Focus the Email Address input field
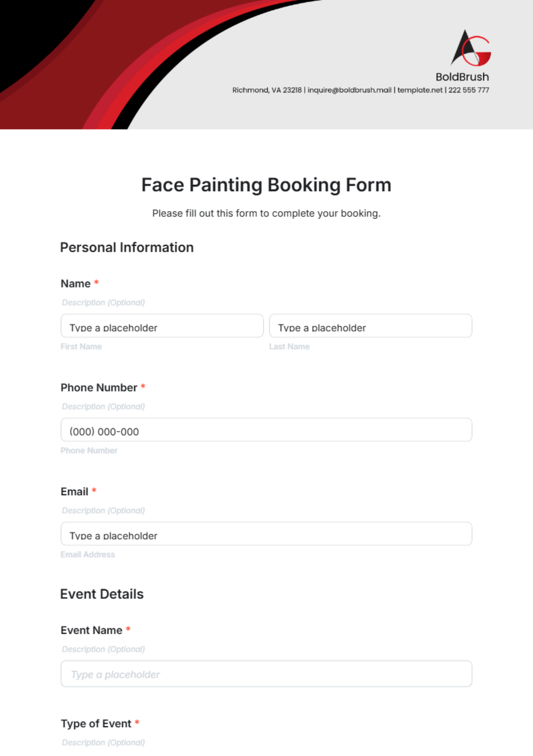 click(x=266, y=534)
